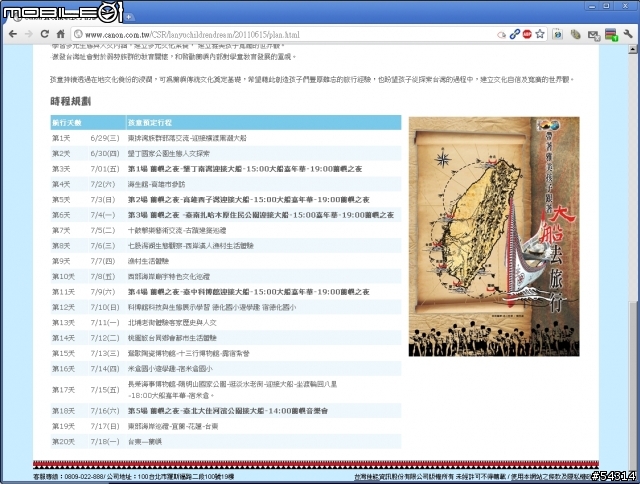
Task: Click the date 7/16(六) in the schedule
Action: tap(105, 411)
